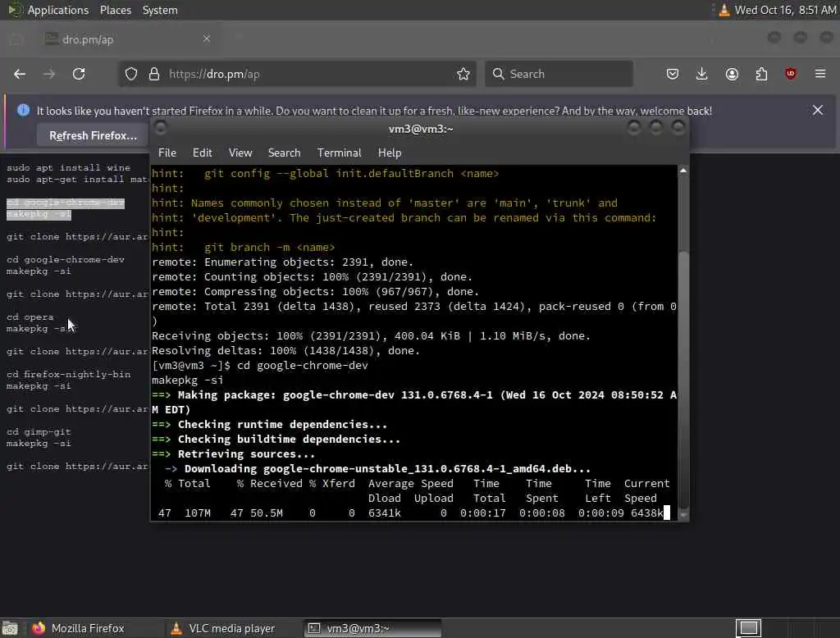Open the System panel menu

pos(160,10)
